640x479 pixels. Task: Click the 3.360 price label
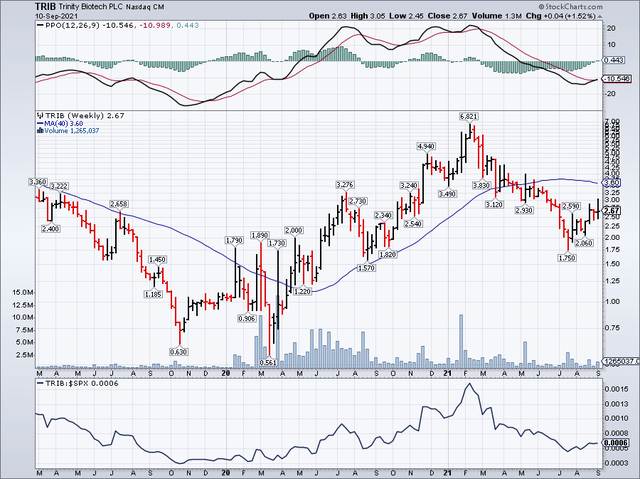(x=37, y=182)
